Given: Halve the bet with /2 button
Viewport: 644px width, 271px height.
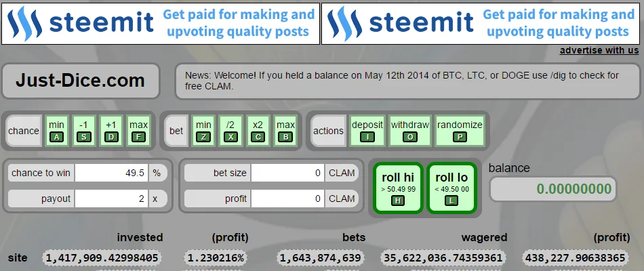Looking at the screenshot, I should tap(230, 131).
